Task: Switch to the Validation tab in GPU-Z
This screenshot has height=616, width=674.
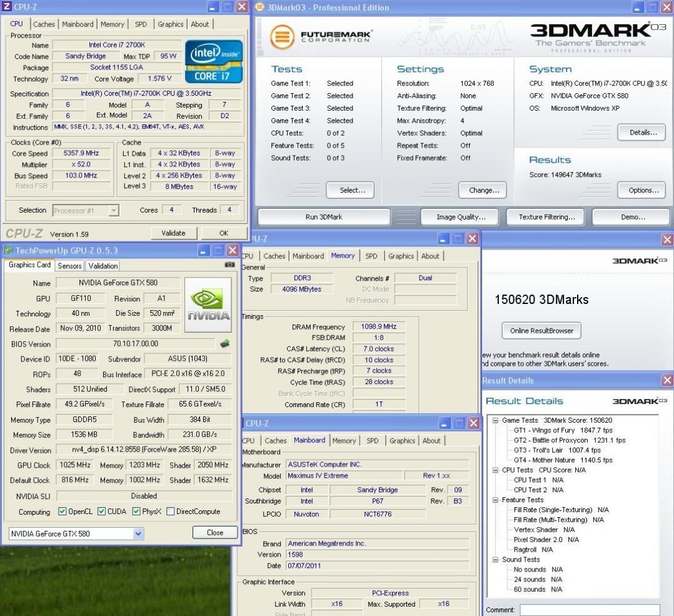Action: point(103,266)
